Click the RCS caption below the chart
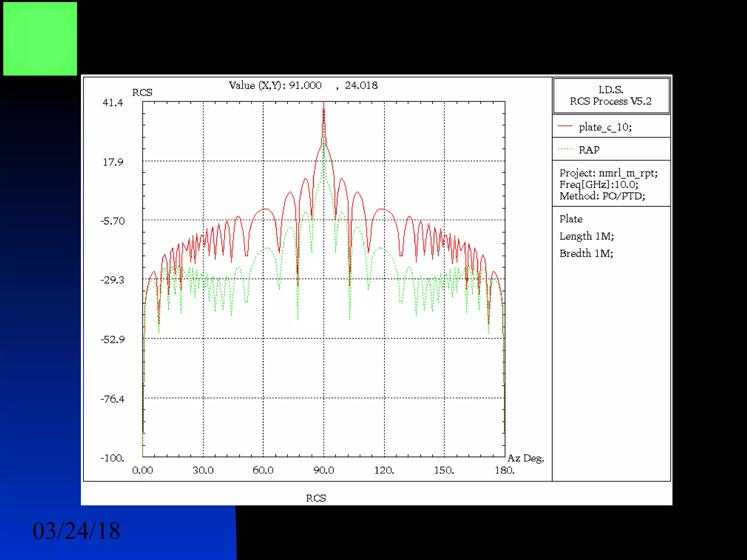Viewport: 747px width, 560px height. point(316,498)
